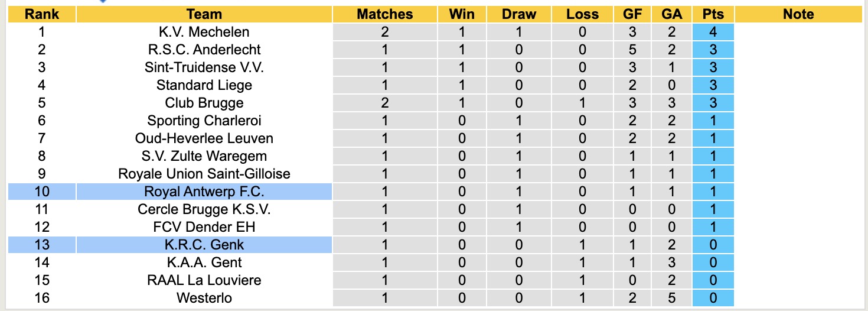Select the GA column header
This screenshot has width=868, height=311.
tap(672, 14)
